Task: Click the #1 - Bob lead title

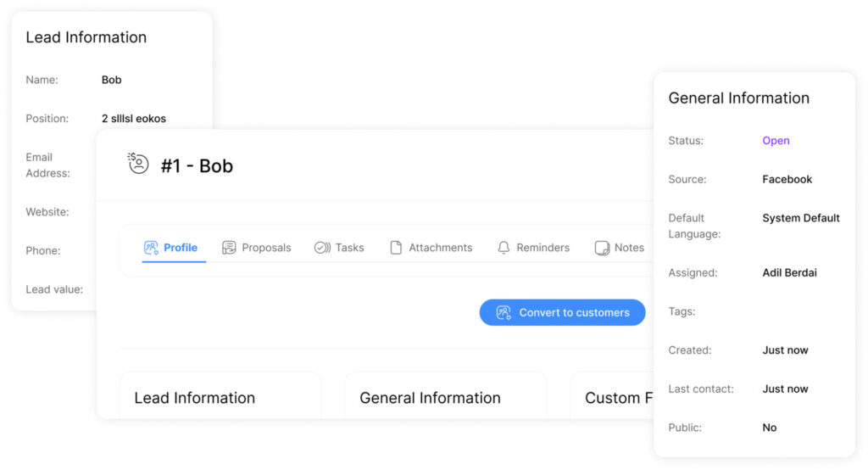Action: coord(197,166)
